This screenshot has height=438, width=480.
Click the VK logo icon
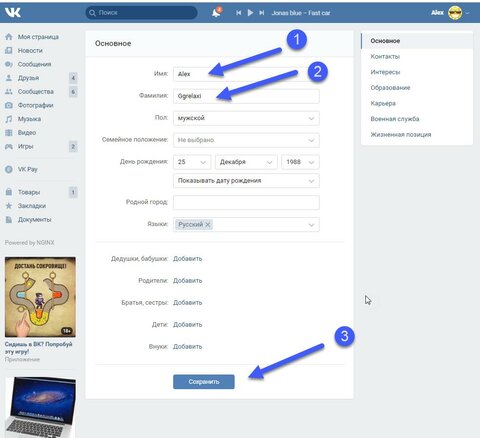13,13
